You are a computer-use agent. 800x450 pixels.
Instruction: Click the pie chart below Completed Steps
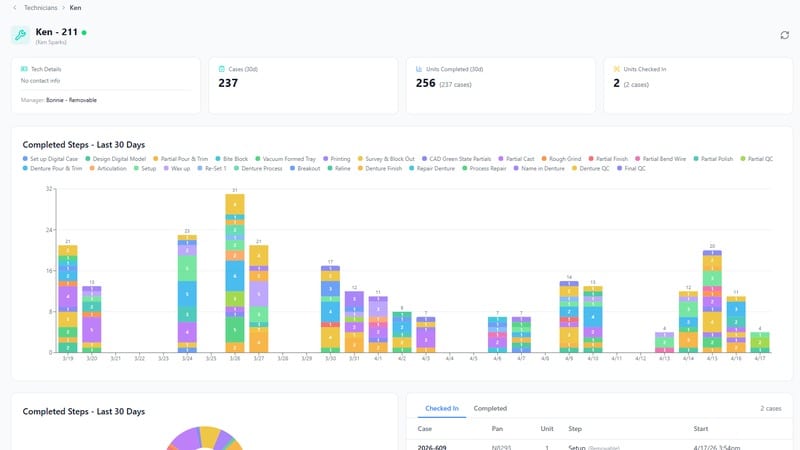point(204,438)
